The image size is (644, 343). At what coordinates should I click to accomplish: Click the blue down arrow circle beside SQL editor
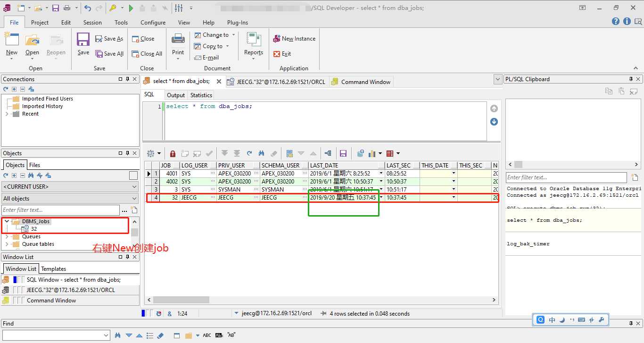[494, 122]
